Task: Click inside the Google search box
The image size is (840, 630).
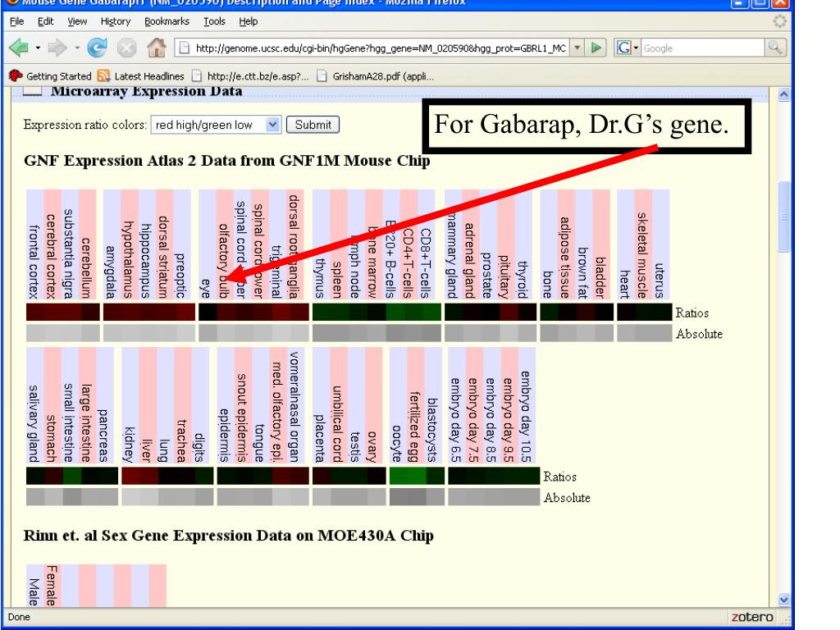Action: (702, 48)
